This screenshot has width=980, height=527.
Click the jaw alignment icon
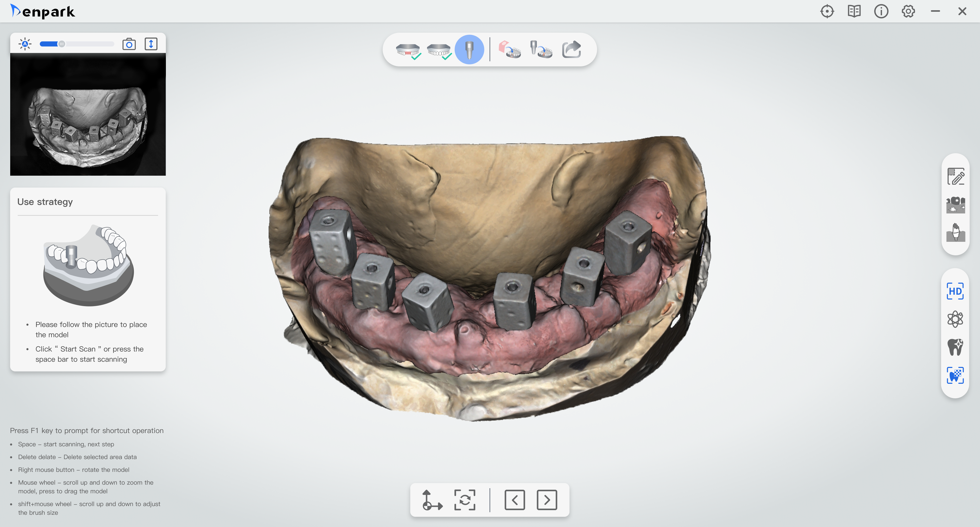510,50
